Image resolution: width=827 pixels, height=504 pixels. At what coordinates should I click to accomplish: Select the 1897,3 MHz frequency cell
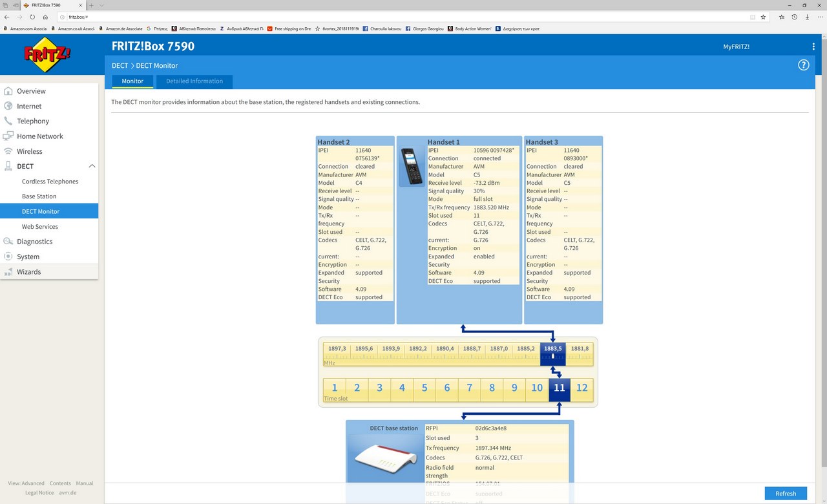[x=337, y=354]
